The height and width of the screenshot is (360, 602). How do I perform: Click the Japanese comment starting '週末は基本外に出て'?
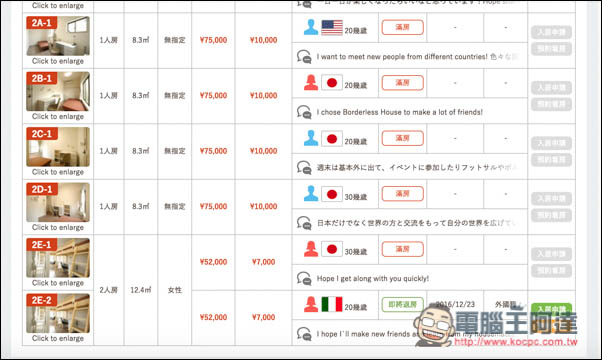(x=417, y=168)
